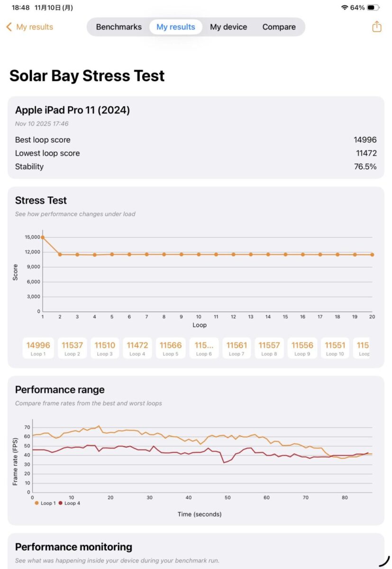This screenshot has height=569, width=392.
Task: Tap the Loop 7 score card 11561
Action: 237,348
